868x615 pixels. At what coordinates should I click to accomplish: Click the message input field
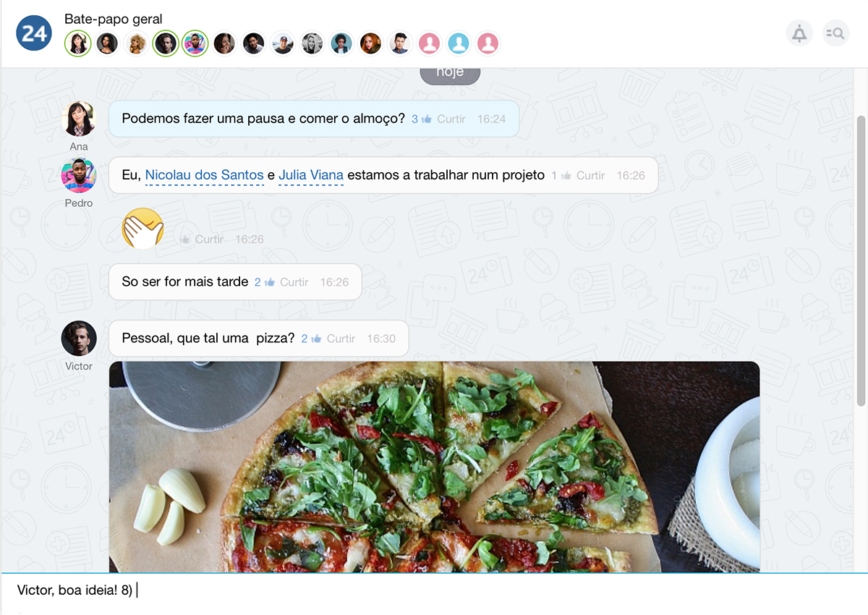434,591
